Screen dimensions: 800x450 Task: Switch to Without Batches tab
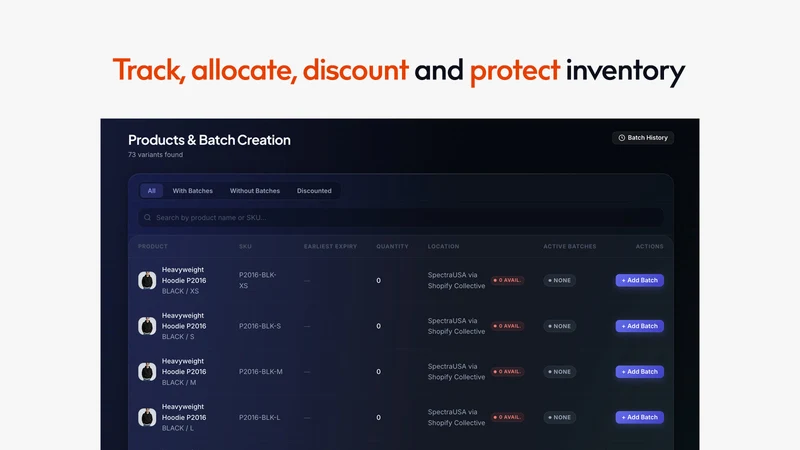(255, 191)
